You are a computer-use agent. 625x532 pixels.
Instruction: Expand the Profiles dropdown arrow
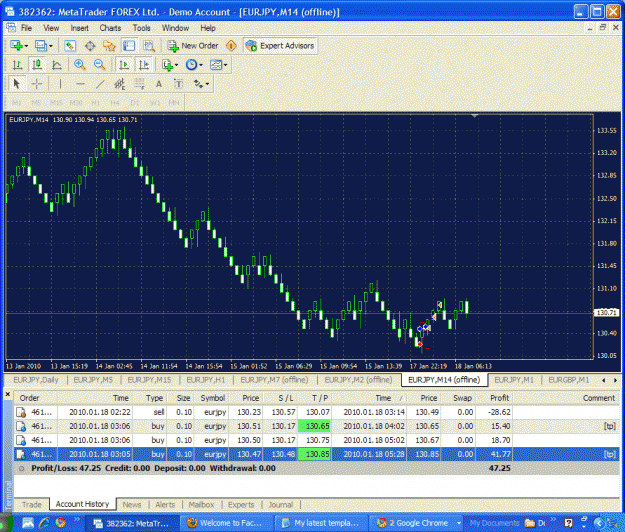[51, 46]
